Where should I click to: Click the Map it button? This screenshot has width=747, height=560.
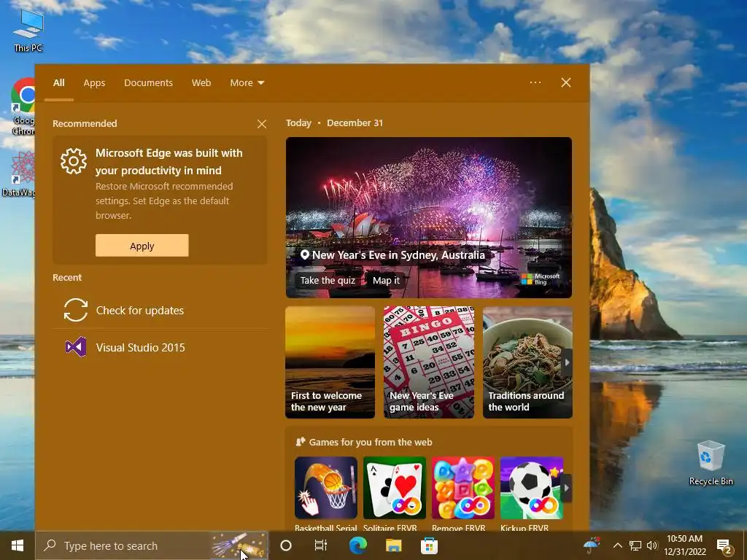click(387, 281)
